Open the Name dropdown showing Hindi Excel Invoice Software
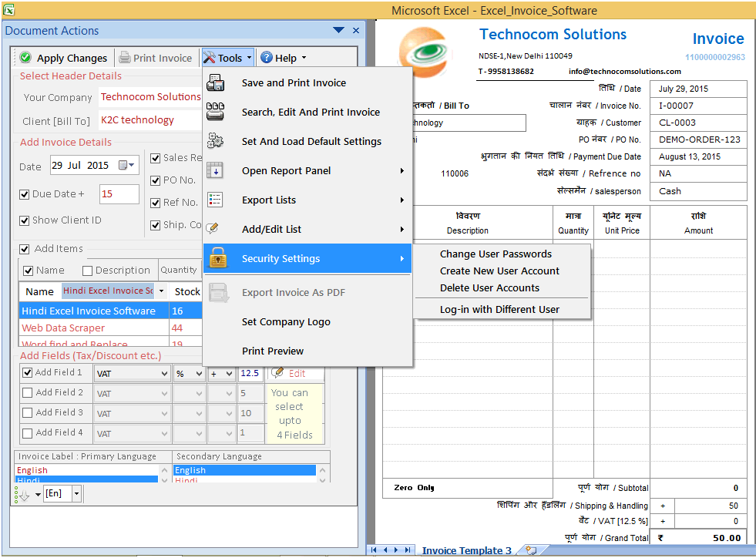Viewport: 756px width, 558px height. click(x=161, y=291)
